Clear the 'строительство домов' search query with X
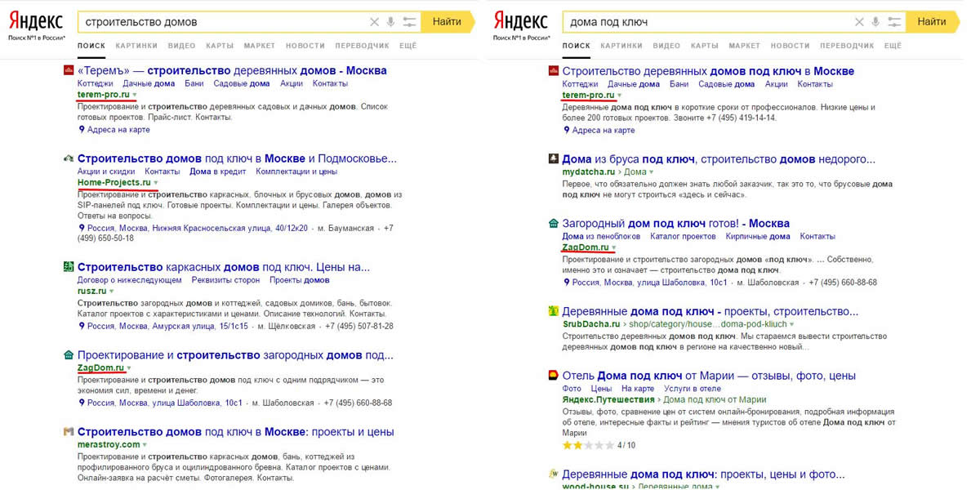Viewport: 980px width, 490px height. tap(374, 22)
